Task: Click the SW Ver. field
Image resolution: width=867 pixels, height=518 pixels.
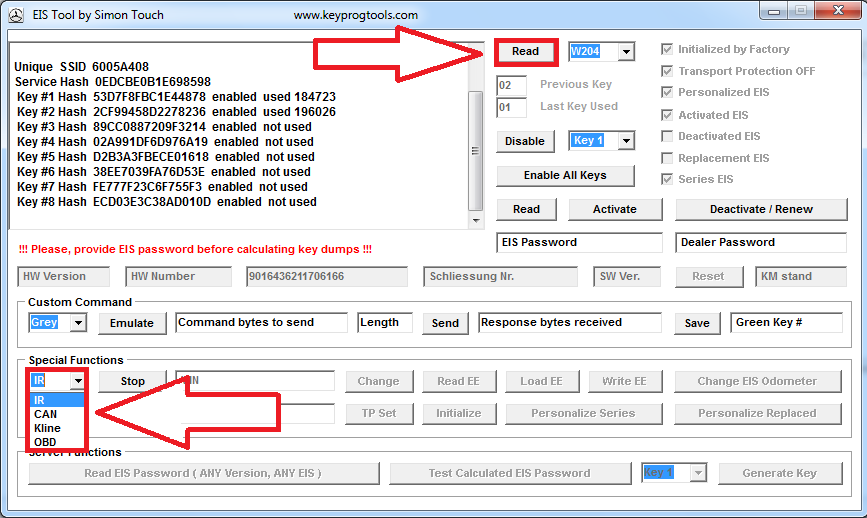Action: coord(627,276)
